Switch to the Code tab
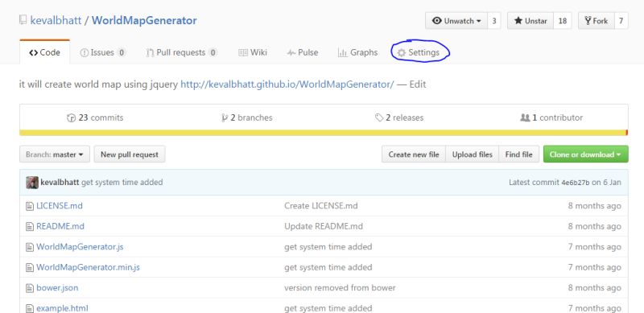This screenshot has width=644, height=313. 45,52
